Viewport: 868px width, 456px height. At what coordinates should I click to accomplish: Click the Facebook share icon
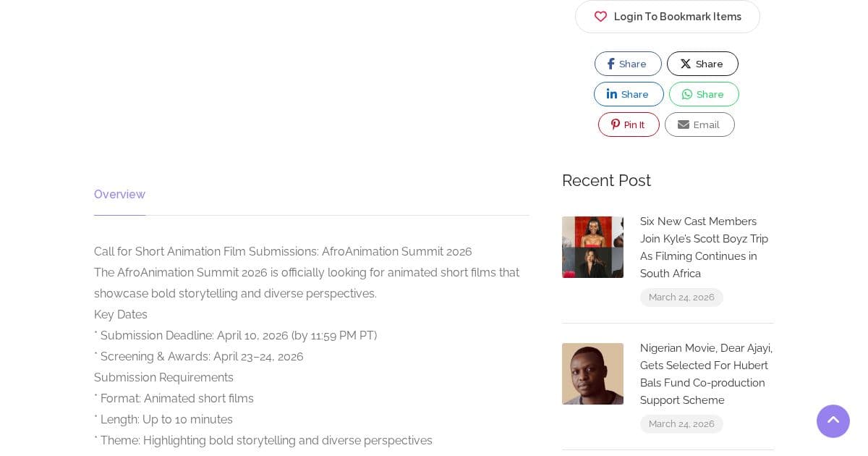(611, 64)
